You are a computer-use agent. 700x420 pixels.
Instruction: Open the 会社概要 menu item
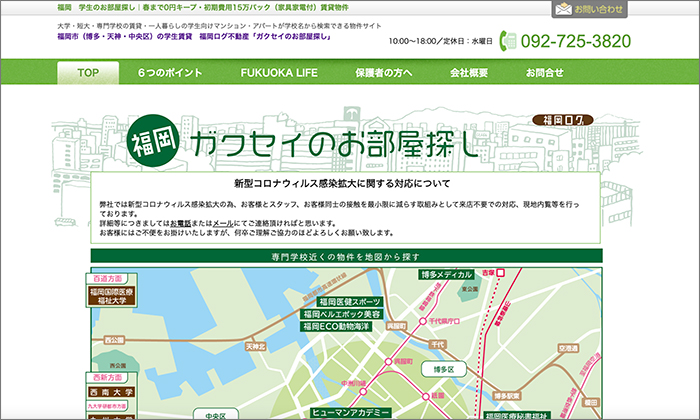[469, 73]
